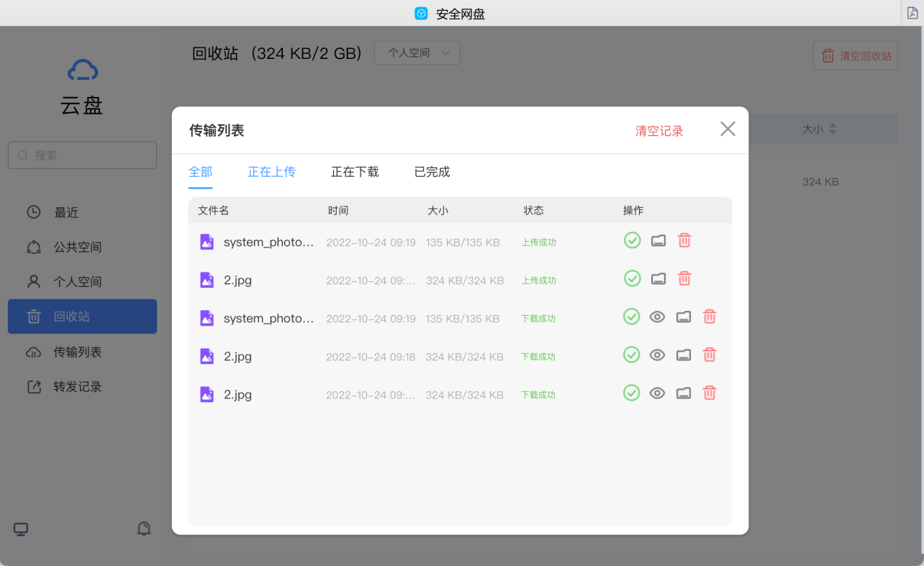This screenshot has height=566, width=924.
Task: Open the 个人空间 space selector dropdown
Action: pos(417,53)
